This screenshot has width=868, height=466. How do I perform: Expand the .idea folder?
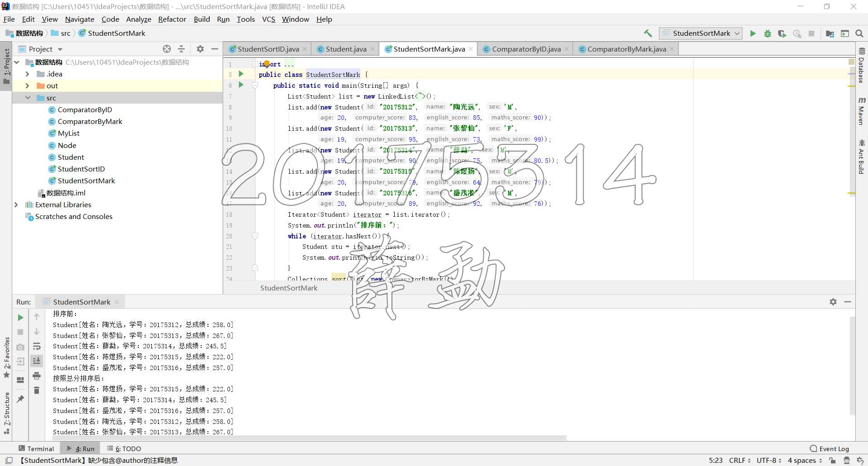click(x=27, y=74)
